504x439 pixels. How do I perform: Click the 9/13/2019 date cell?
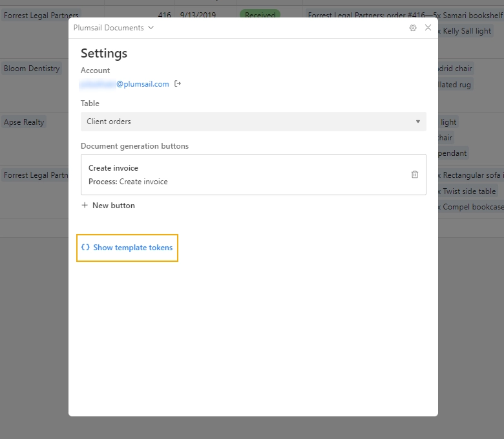198,15
